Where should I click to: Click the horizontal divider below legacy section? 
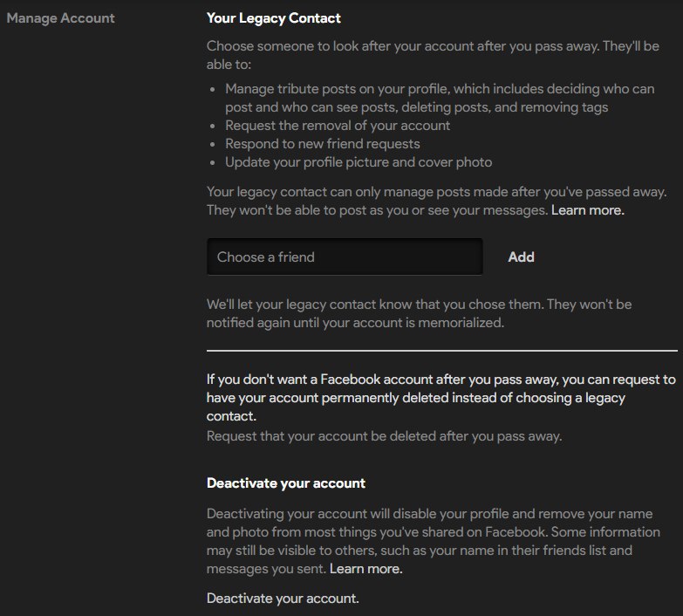[x=441, y=350]
